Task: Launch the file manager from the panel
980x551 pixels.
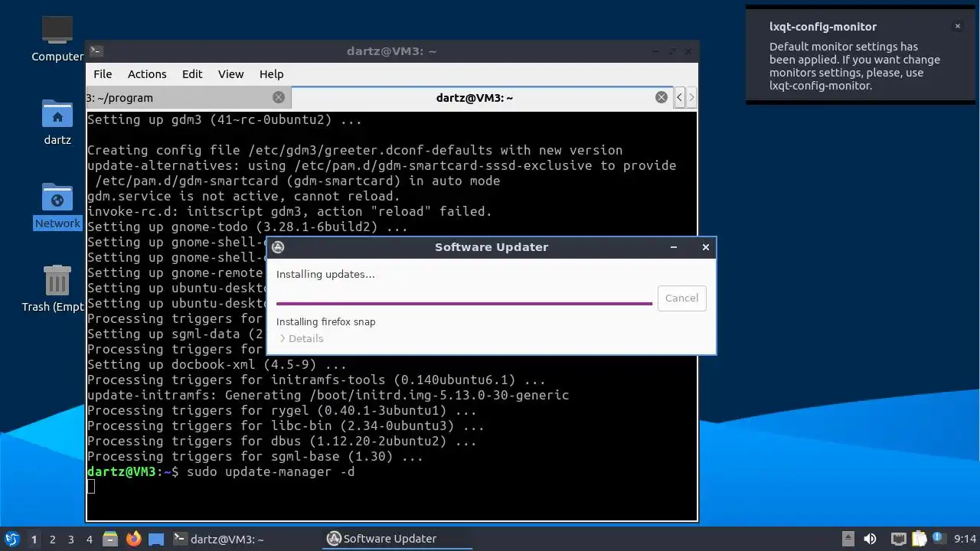Action: 110,539
